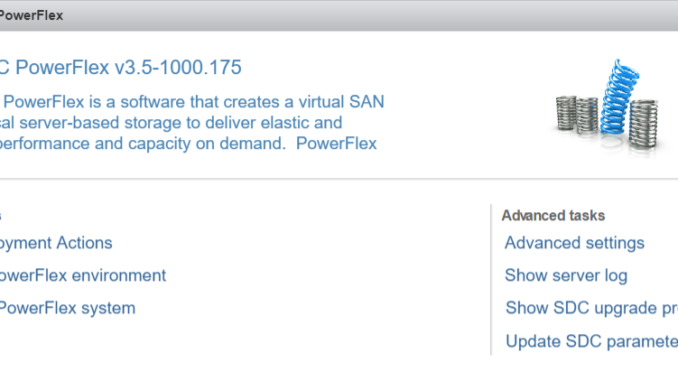Click the 'server-based storage to deliver elastic' line
The height and width of the screenshot is (381, 678).
click(171, 123)
